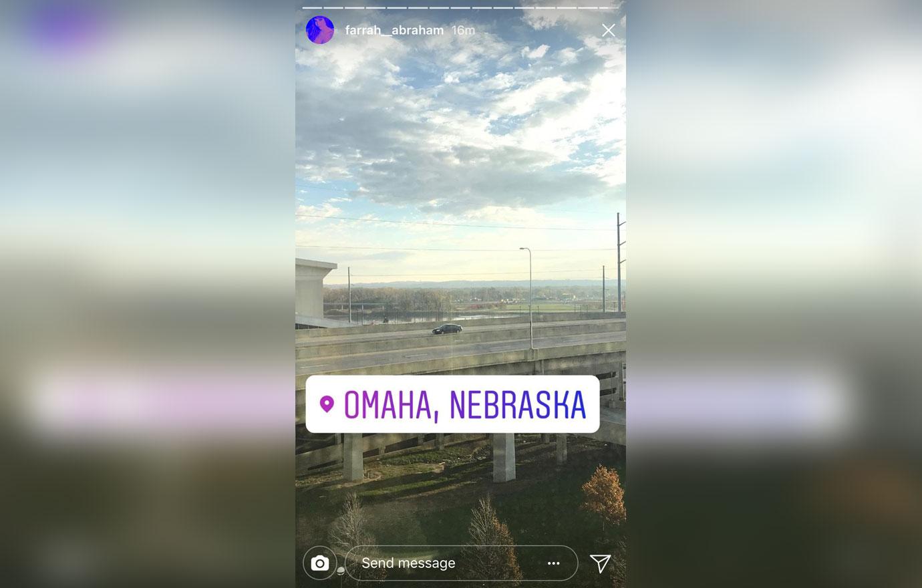The width and height of the screenshot is (922, 588).
Task: Select the last story progress segment
Action: tap(609, 8)
